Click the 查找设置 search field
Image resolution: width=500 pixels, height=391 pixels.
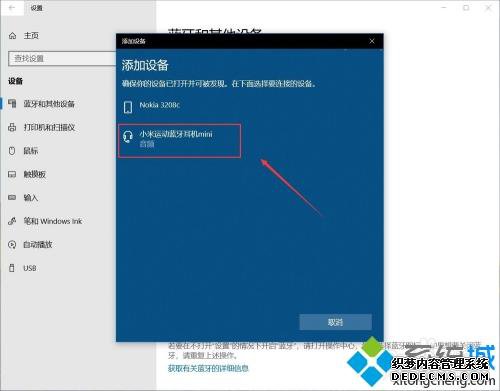tap(62, 59)
